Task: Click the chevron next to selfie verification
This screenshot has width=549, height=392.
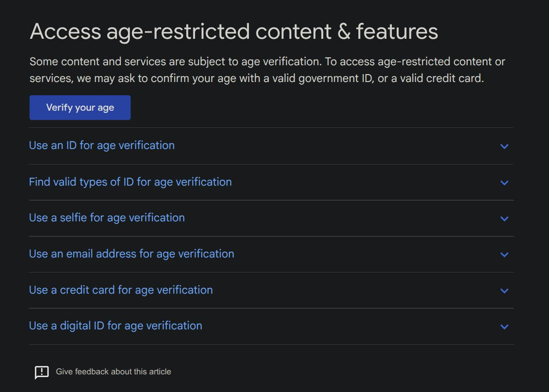Action: click(504, 219)
